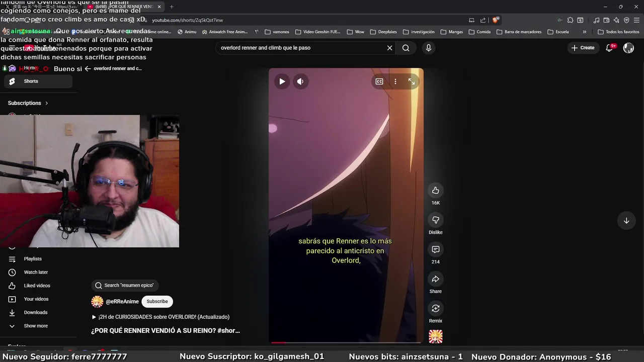
Task: Open the VPN shield icon in the toolbar
Action: [x=626, y=20]
